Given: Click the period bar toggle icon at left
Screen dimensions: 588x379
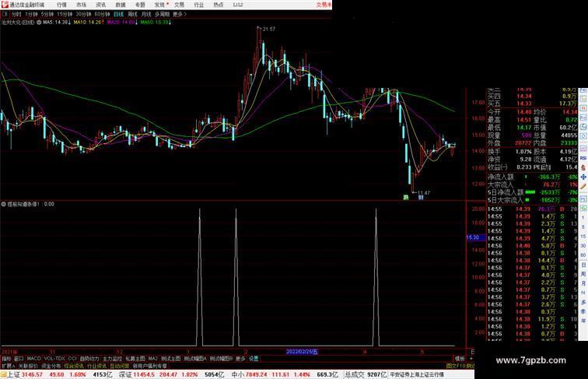Looking at the screenshot, I should pos(5,14).
